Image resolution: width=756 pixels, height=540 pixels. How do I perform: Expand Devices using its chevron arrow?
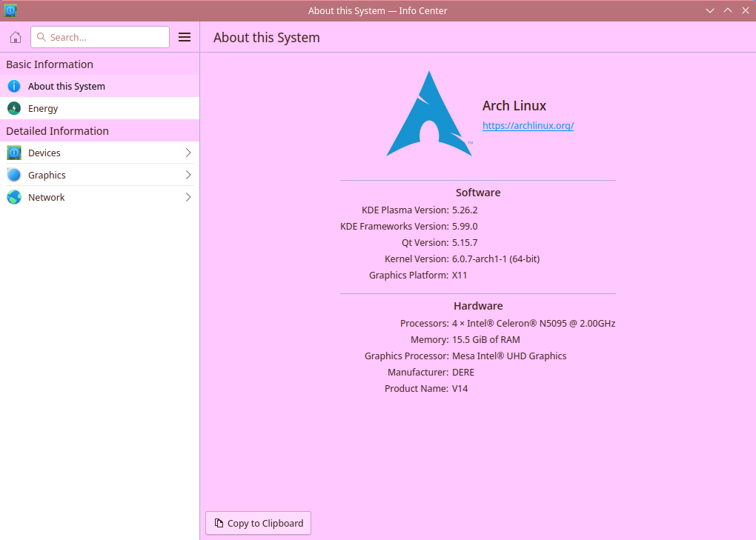point(188,153)
